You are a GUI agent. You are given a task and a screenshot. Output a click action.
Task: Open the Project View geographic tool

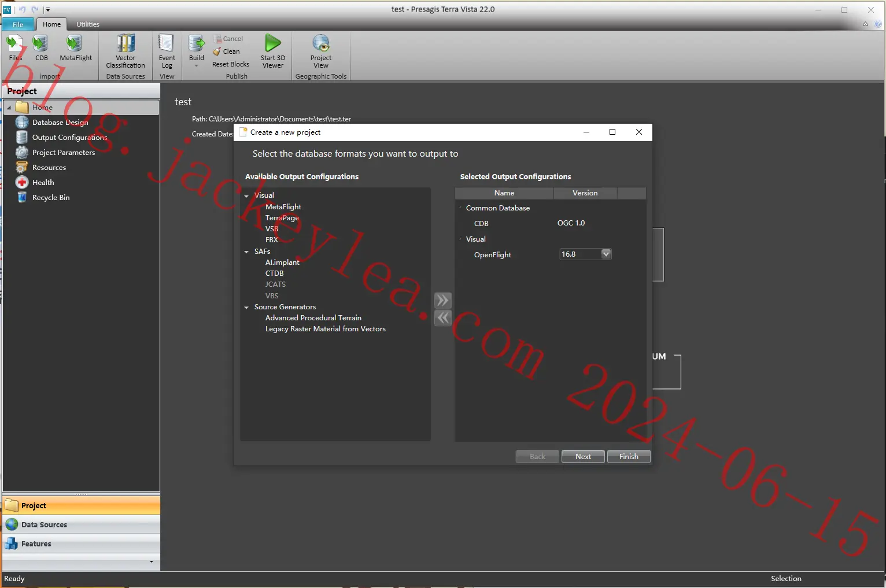tap(321, 51)
